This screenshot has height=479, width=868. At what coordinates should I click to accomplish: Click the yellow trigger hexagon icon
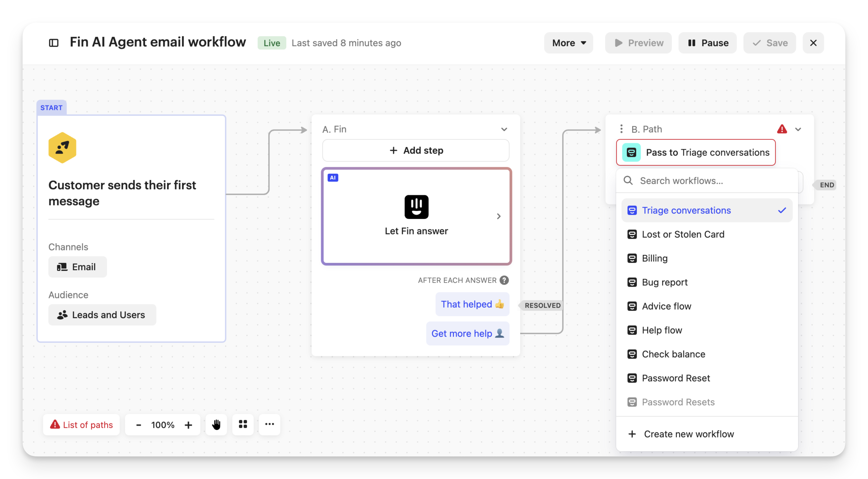(x=62, y=147)
